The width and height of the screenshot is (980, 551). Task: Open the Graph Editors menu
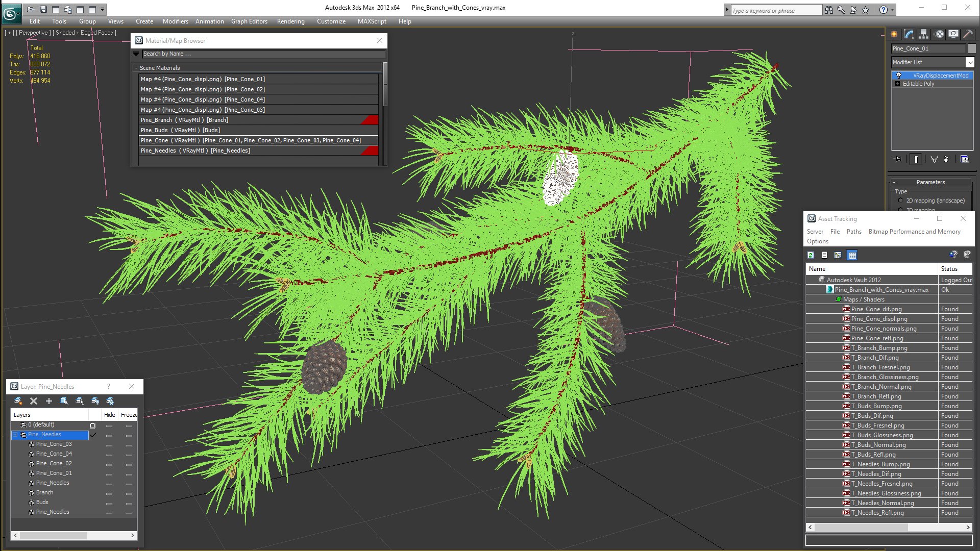pos(249,21)
